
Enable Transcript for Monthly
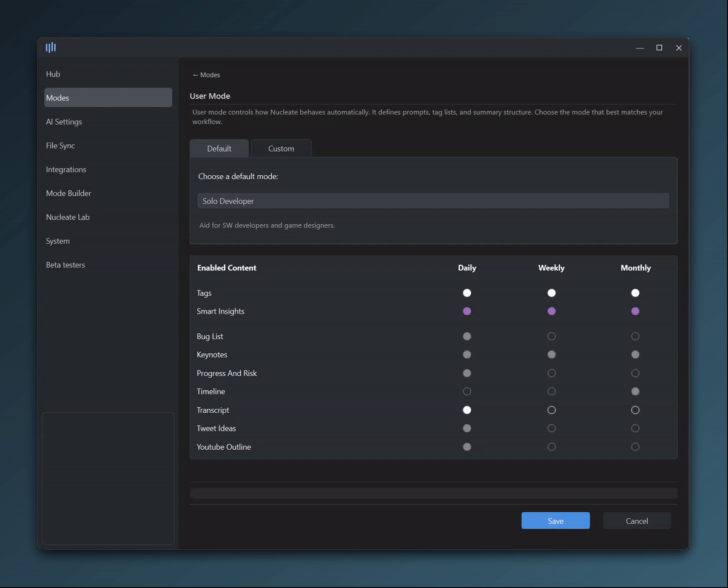click(635, 410)
